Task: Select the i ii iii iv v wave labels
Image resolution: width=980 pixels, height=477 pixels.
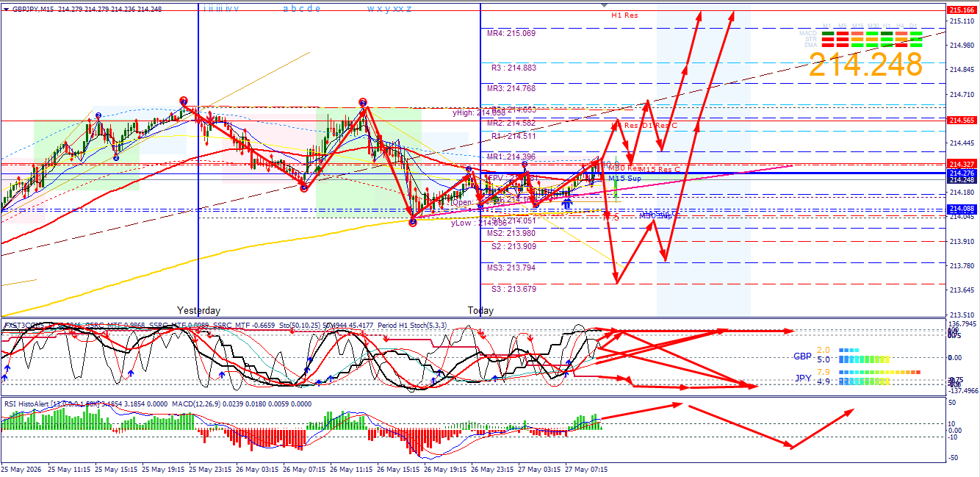Action: 221,9
